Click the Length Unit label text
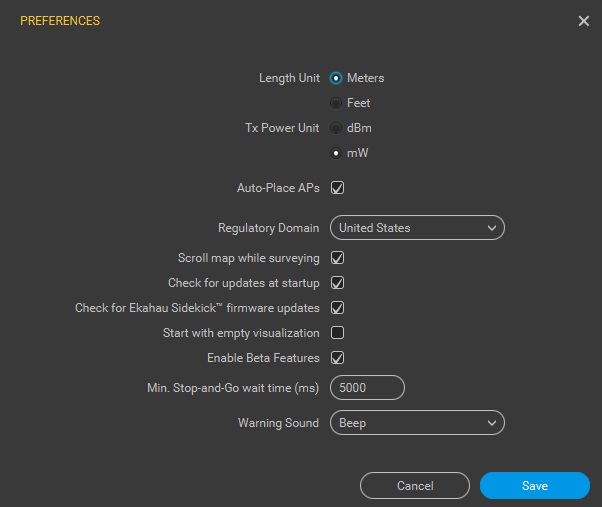The image size is (602, 507). point(289,78)
